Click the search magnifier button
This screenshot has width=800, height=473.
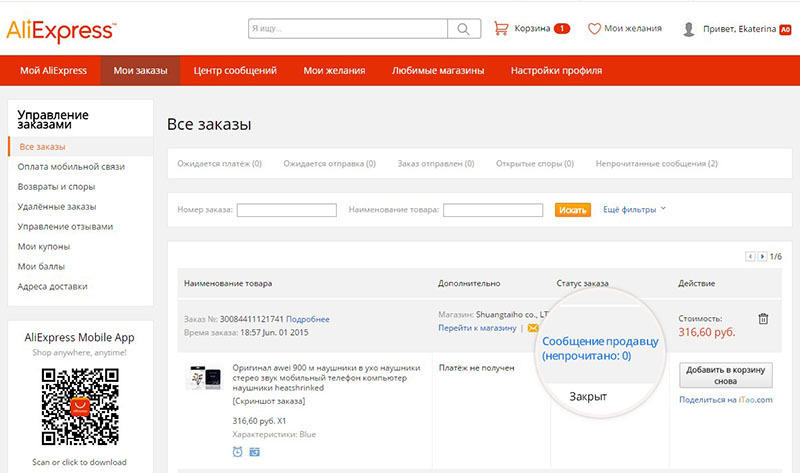tap(464, 29)
